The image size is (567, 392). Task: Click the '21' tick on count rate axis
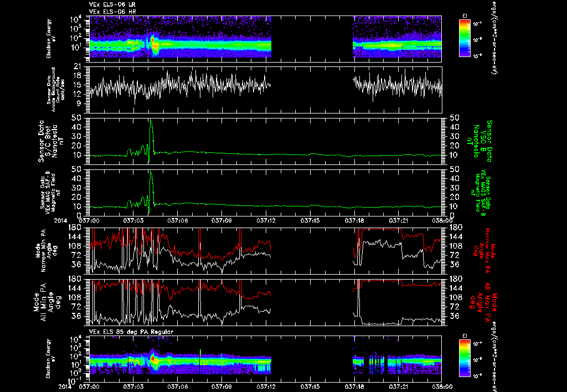78,67
